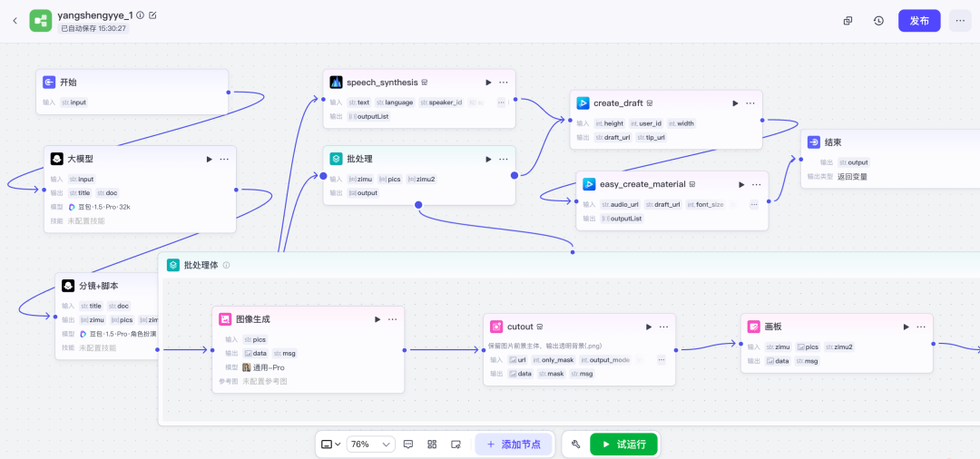Click the 结束 node title
The height and width of the screenshot is (459, 980).
pyautogui.click(x=833, y=142)
